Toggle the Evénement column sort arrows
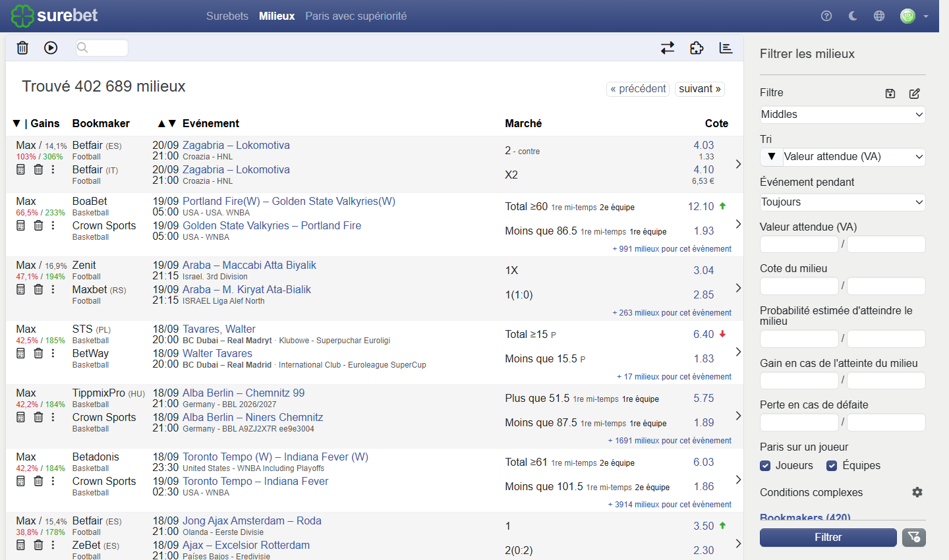949x560 pixels. click(x=167, y=123)
